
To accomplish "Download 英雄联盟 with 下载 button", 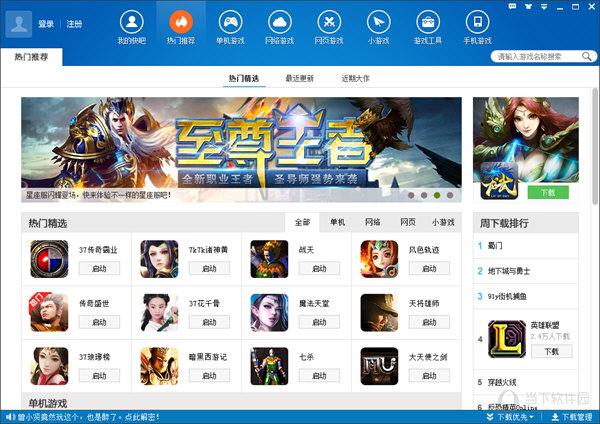I will click(x=552, y=351).
